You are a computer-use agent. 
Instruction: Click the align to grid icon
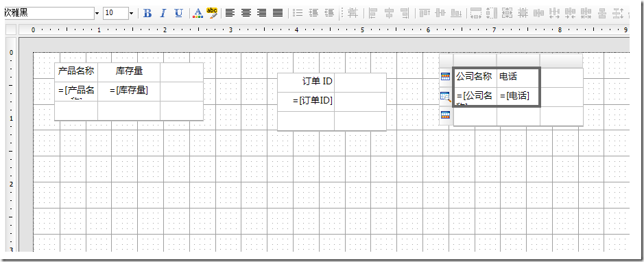tap(353, 13)
